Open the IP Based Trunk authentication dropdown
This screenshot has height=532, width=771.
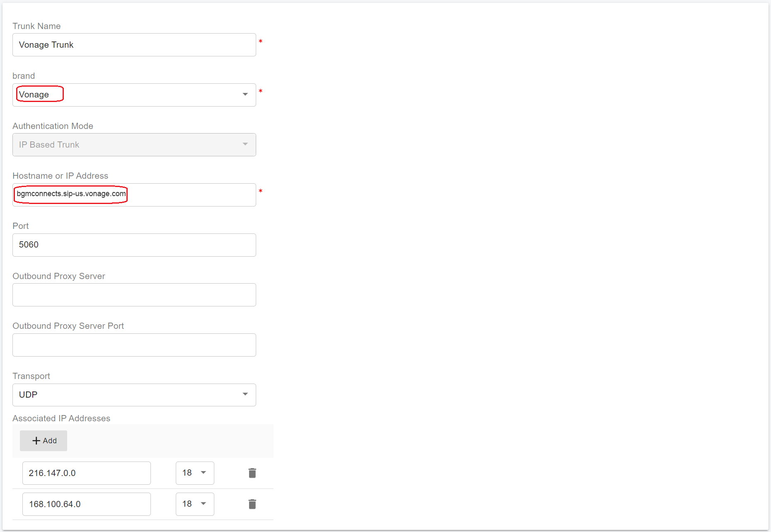coord(134,145)
